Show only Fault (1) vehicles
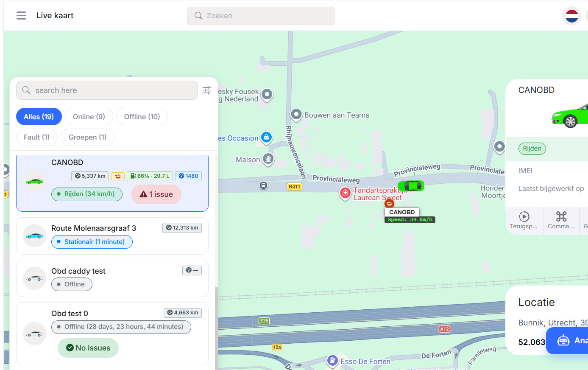The width and height of the screenshot is (588, 370). pos(36,137)
